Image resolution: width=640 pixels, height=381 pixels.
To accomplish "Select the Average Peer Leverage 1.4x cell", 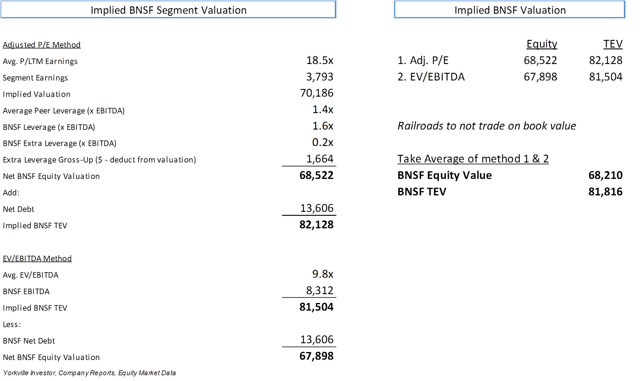I will pos(322,109).
